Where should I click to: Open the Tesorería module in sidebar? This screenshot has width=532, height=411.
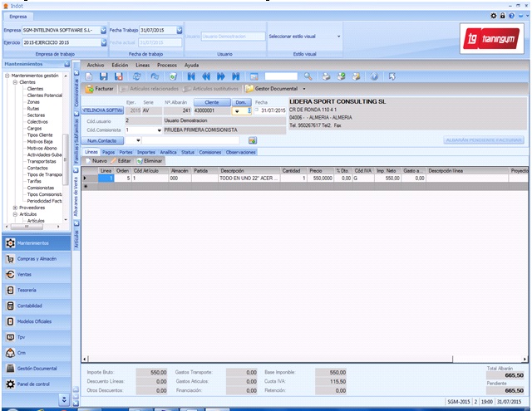tap(27, 289)
